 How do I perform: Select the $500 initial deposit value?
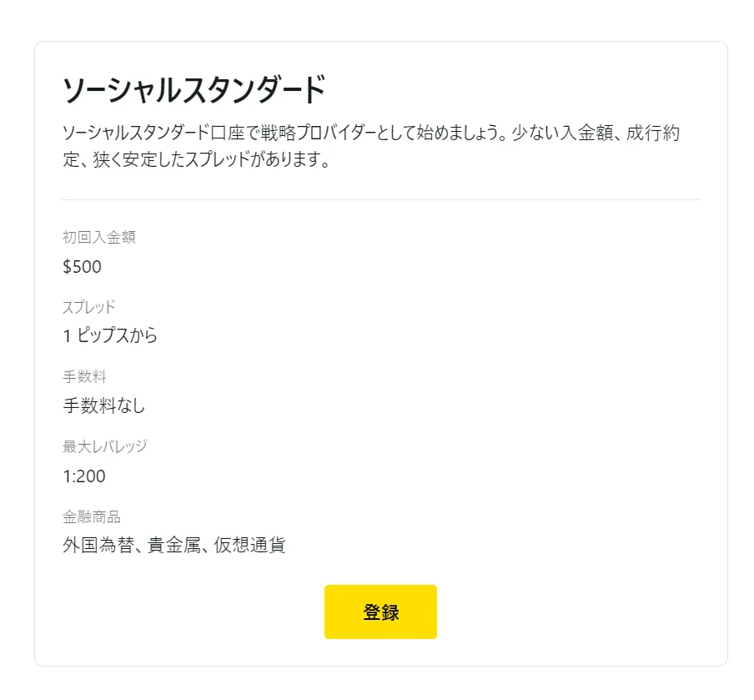coord(81,267)
